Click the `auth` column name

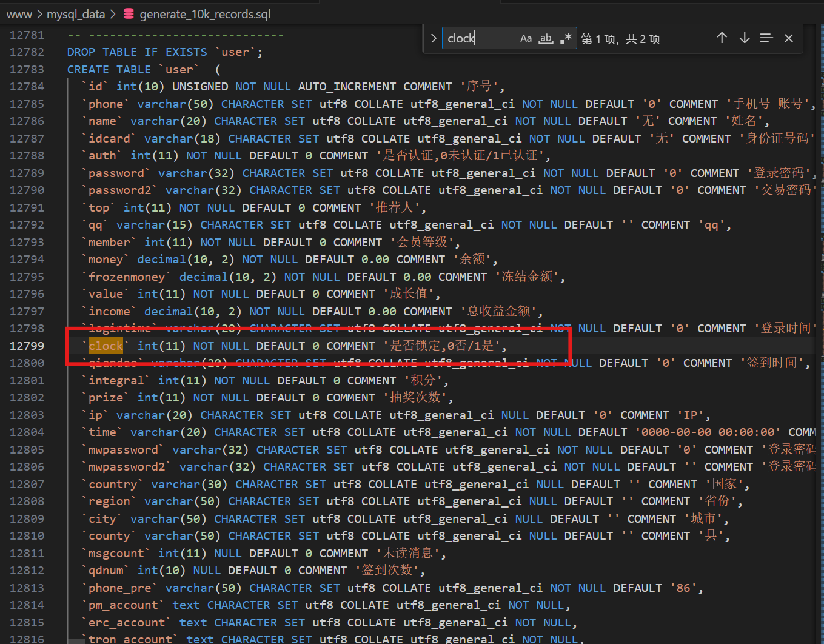102,156
